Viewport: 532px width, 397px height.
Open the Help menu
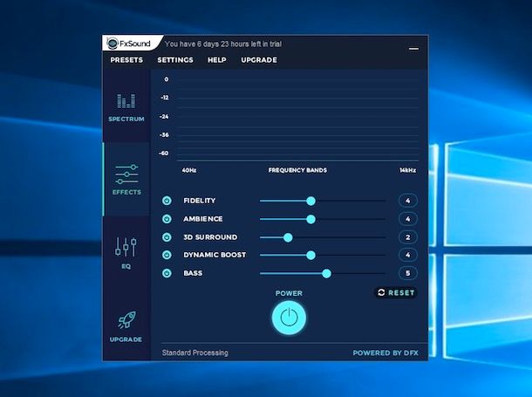tap(217, 60)
